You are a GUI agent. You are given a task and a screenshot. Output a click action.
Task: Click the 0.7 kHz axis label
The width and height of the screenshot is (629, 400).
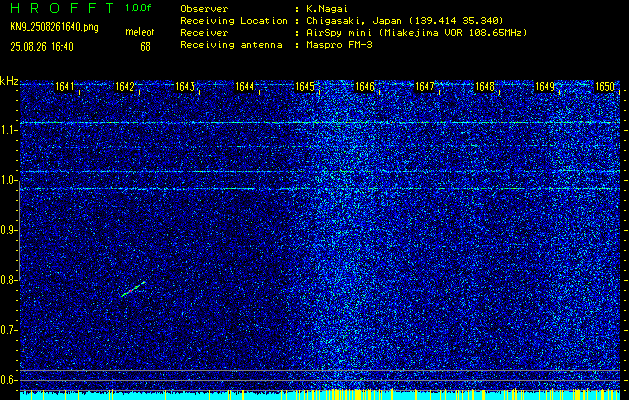[x=8, y=330]
